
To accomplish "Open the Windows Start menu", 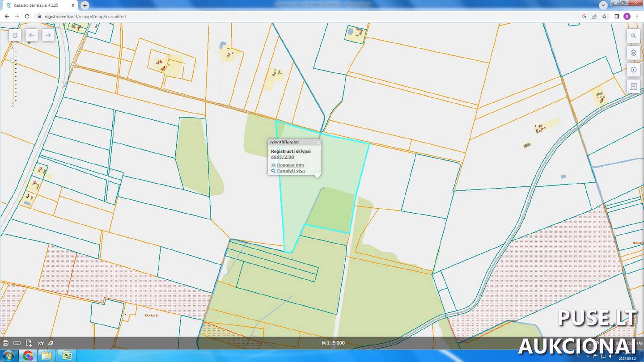I will coord(8,356).
